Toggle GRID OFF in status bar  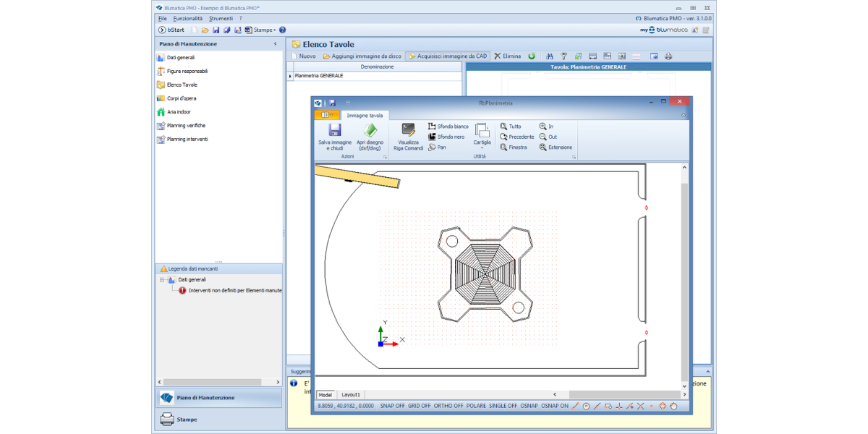tap(420, 406)
